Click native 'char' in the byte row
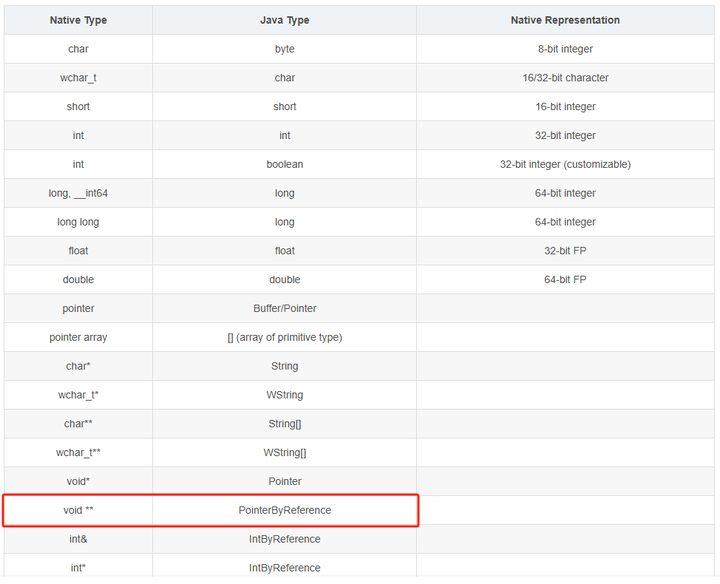Image resolution: width=720 pixels, height=584 pixels. tap(78, 49)
